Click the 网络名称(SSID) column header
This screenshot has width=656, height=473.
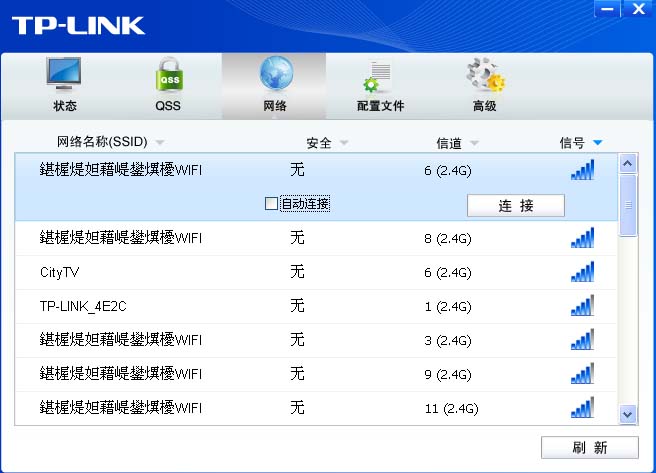102,142
